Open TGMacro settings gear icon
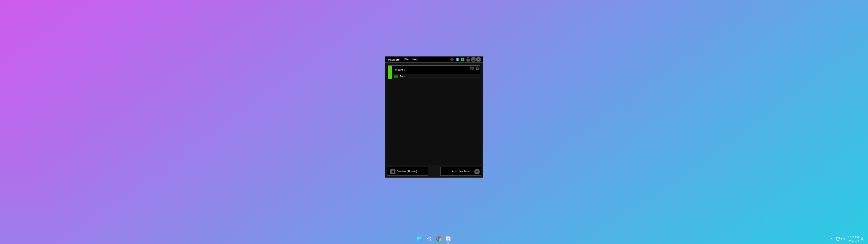Image resolution: width=868 pixels, height=244 pixels. [452, 60]
